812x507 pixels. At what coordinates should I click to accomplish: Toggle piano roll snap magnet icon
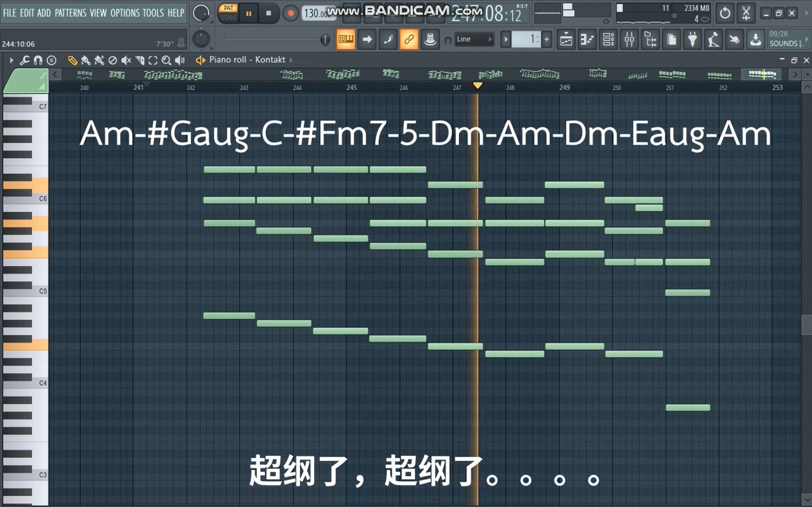(x=38, y=60)
